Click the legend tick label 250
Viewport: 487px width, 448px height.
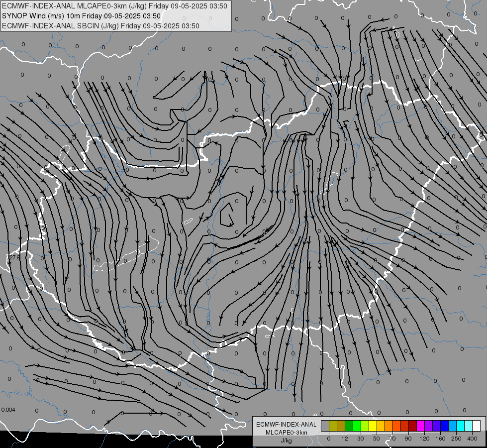[456, 439]
